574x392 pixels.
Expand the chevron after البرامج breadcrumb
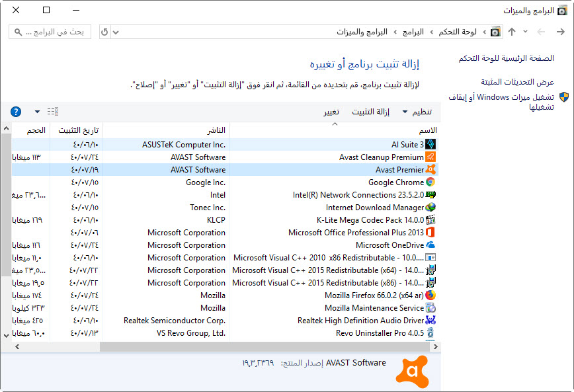[x=395, y=32]
